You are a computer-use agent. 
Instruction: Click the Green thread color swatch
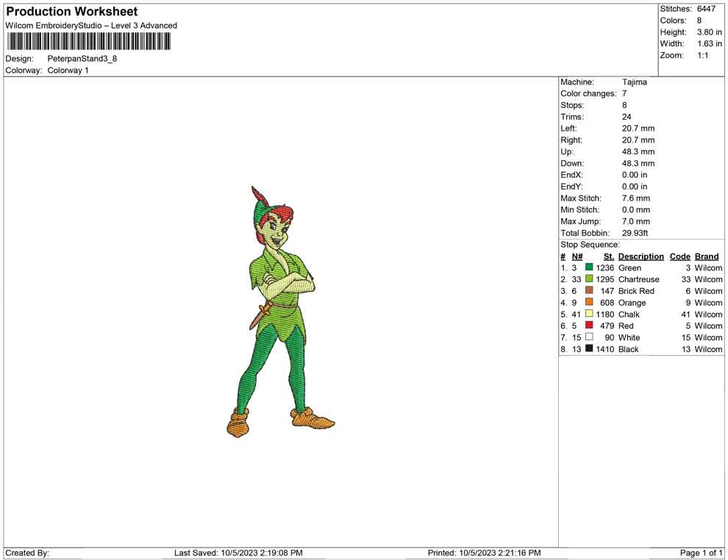tap(589, 268)
